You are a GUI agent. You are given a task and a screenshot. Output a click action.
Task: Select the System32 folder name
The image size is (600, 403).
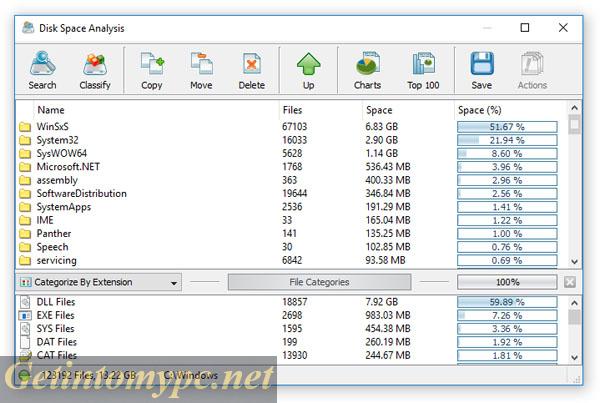pyautogui.click(x=57, y=140)
